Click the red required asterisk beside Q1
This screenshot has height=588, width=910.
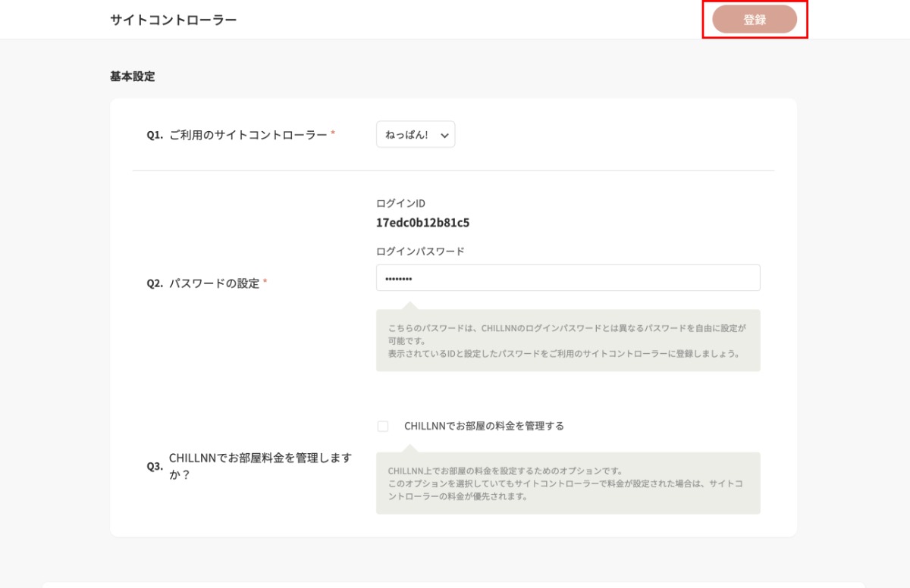pos(333,134)
